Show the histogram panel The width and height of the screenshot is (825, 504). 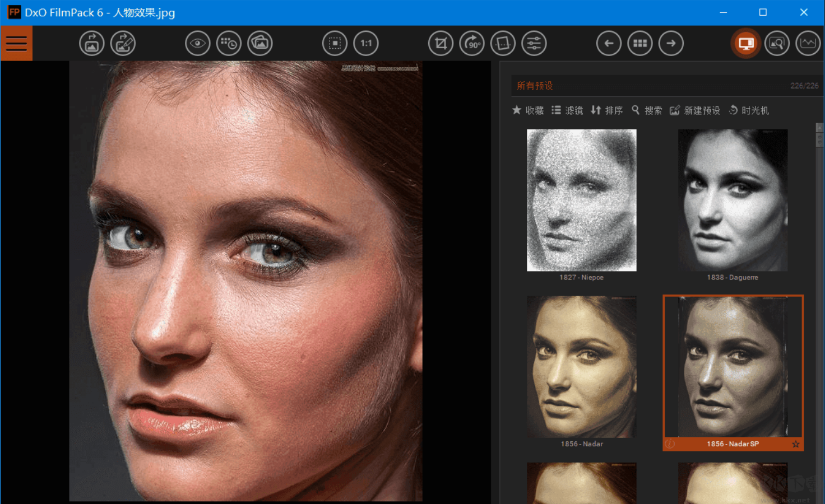pyautogui.click(x=808, y=43)
